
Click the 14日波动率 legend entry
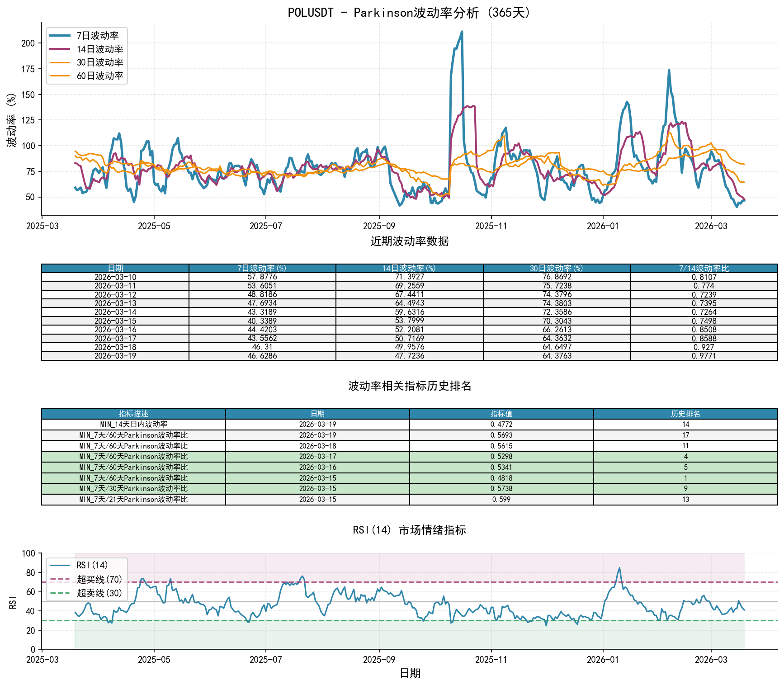[99, 49]
